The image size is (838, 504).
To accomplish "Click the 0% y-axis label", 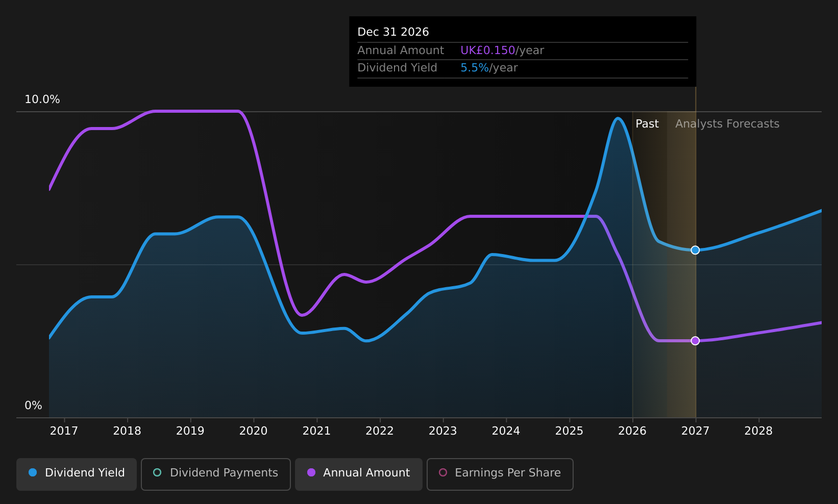I will coord(34,406).
